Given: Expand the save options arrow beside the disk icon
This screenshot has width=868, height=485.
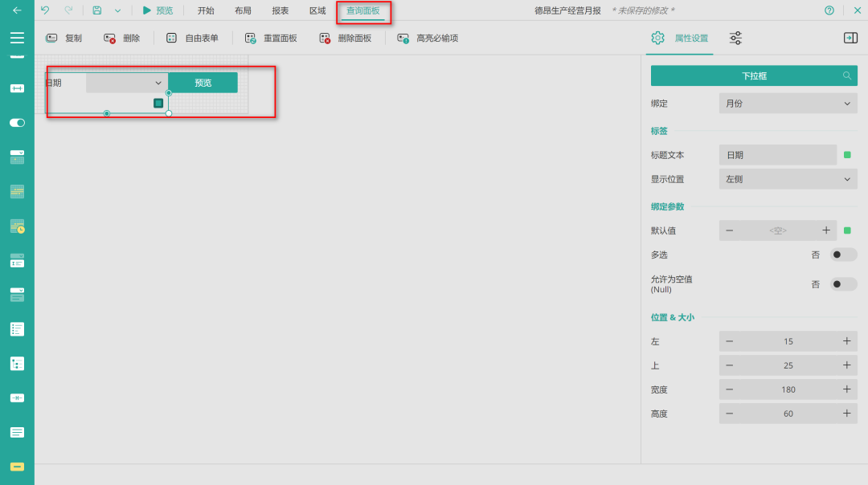Looking at the screenshot, I should (117, 10).
